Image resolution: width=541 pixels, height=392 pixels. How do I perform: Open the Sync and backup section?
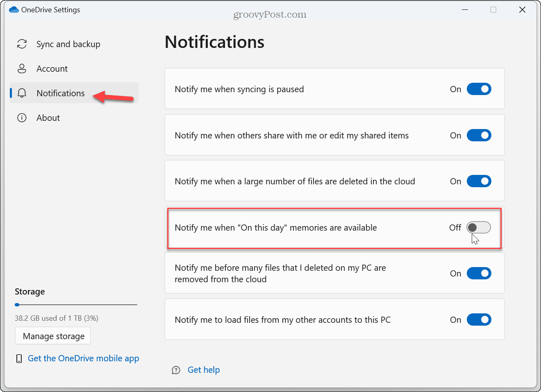tap(68, 44)
